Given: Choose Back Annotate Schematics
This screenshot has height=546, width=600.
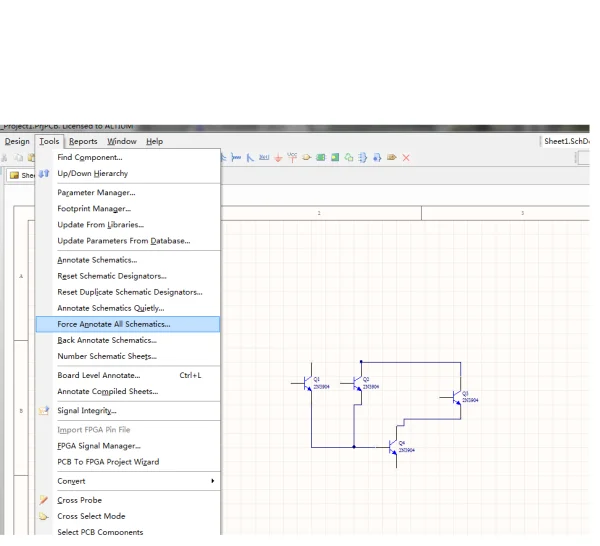Looking at the screenshot, I should [x=128, y=340].
